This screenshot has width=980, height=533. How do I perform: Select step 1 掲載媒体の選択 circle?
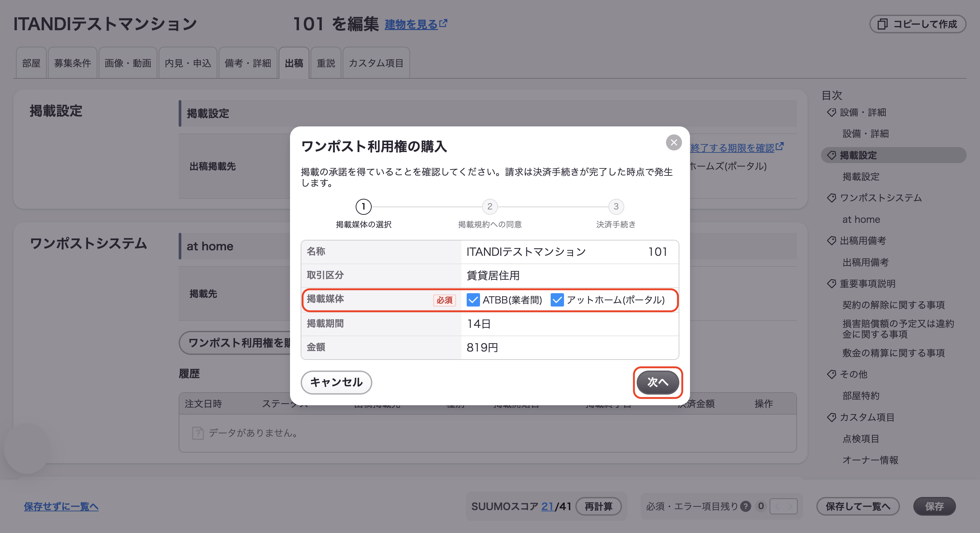tap(363, 207)
